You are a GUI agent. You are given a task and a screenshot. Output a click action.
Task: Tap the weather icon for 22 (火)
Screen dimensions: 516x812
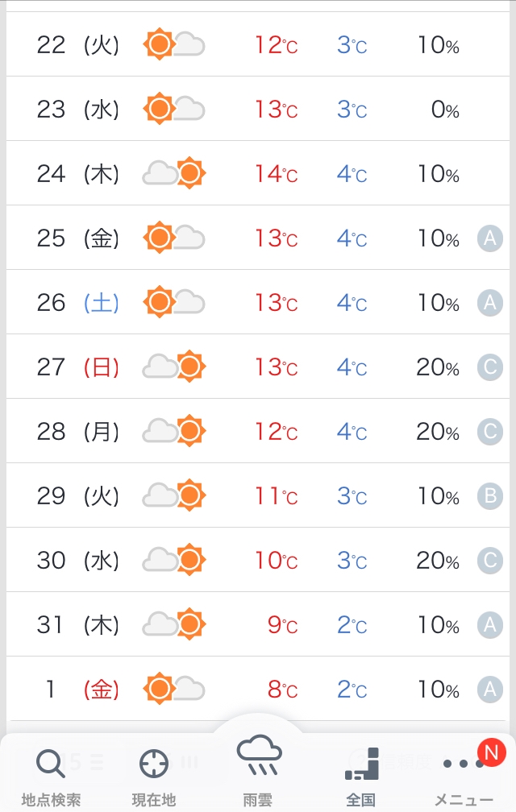tap(174, 44)
